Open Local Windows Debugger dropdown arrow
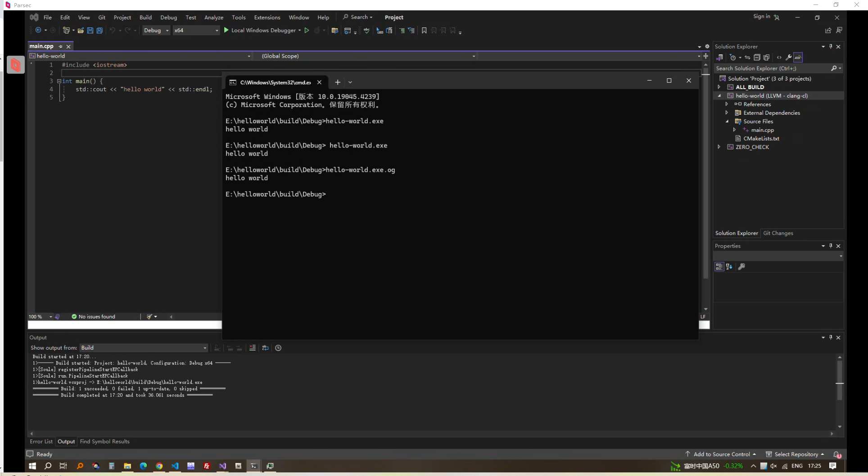This screenshot has height=476, width=868. [299, 30]
